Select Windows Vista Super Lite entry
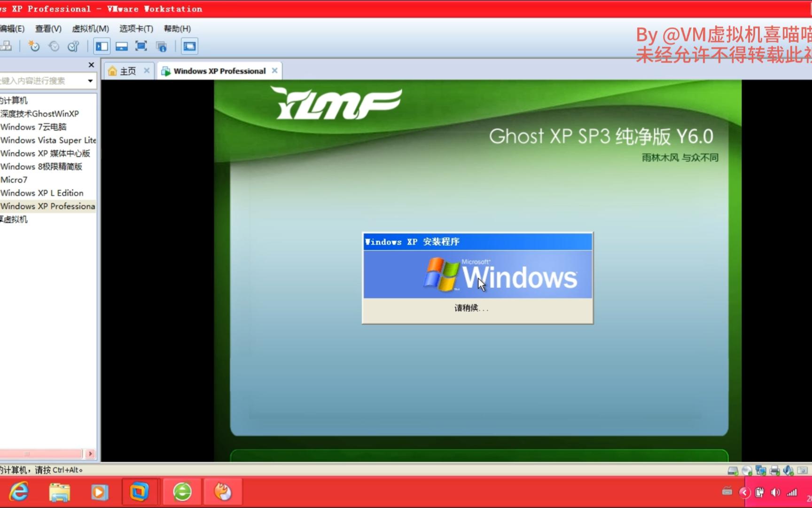 point(48,140)
